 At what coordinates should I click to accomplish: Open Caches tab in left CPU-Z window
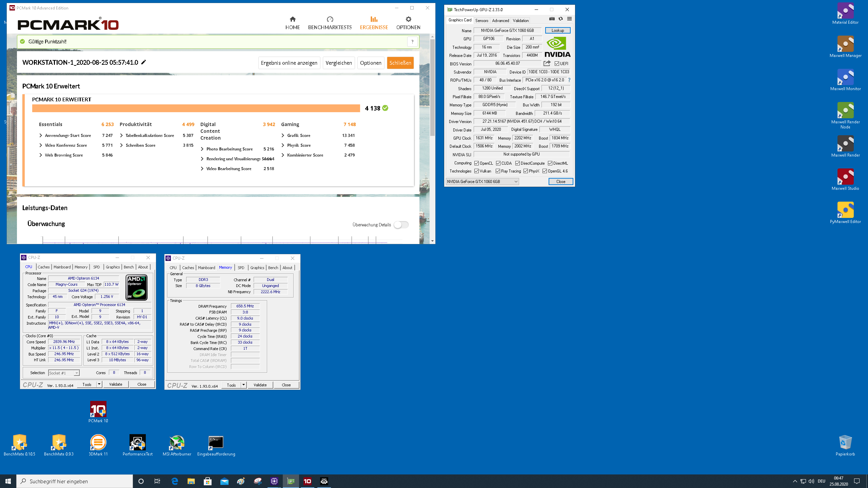coord(44,267)
